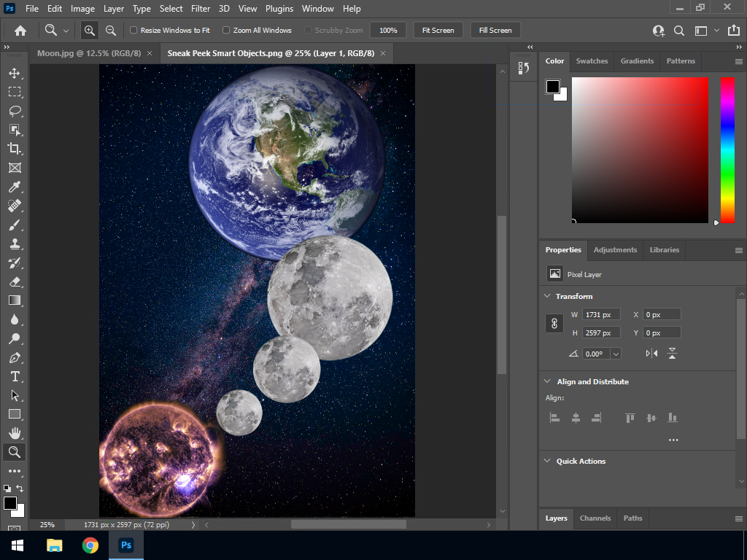Click the flip horizontal icon in Transform
The width and height of the screenshot is (747, 560).
[651, 354]
